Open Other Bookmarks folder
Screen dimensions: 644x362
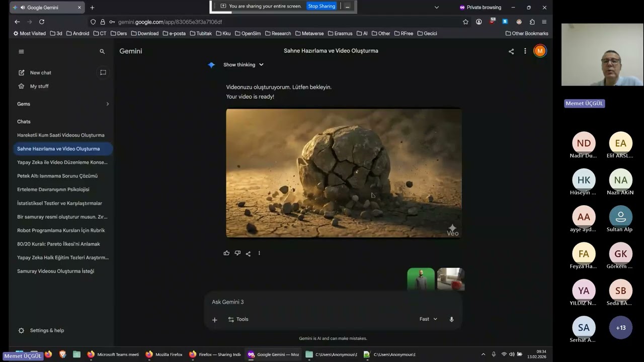[527, 34]
